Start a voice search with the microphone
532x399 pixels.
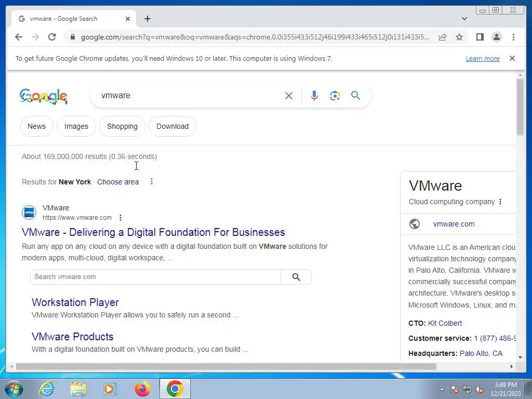(314, 96)
